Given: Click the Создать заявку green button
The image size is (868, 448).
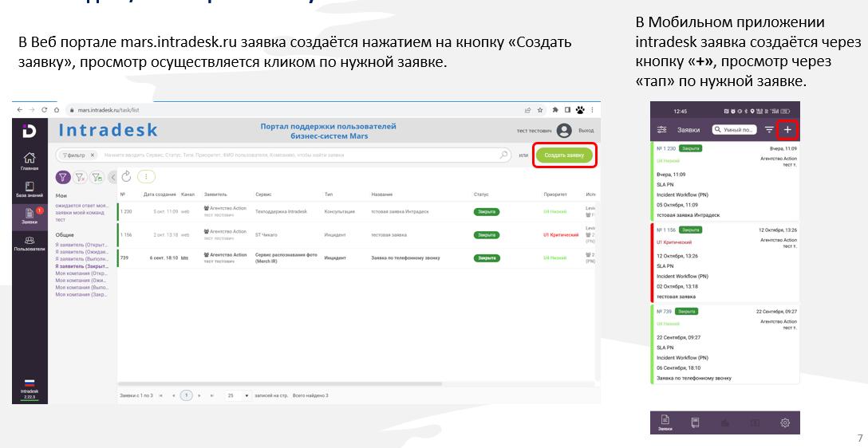Looking at the screenshot, I should 564,155.
